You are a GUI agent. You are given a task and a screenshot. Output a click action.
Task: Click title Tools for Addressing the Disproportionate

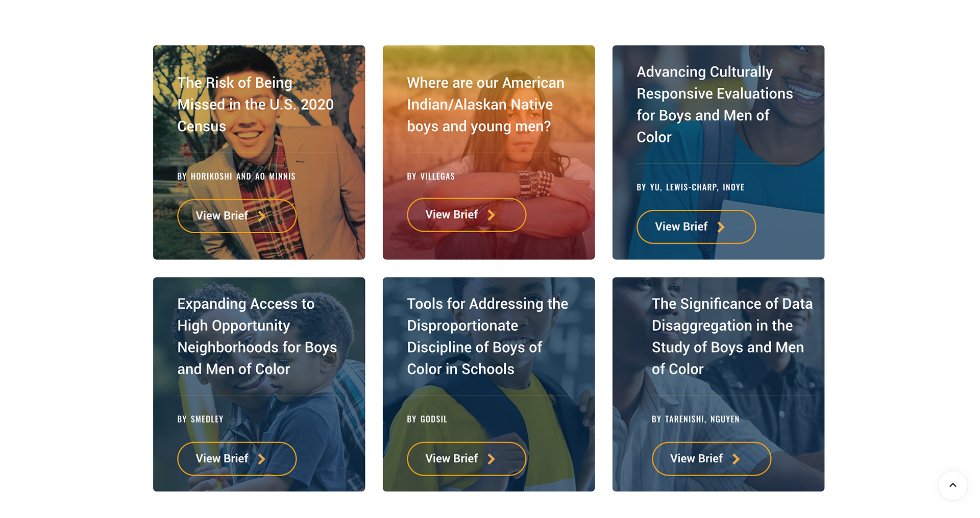[x=487, y=336]
